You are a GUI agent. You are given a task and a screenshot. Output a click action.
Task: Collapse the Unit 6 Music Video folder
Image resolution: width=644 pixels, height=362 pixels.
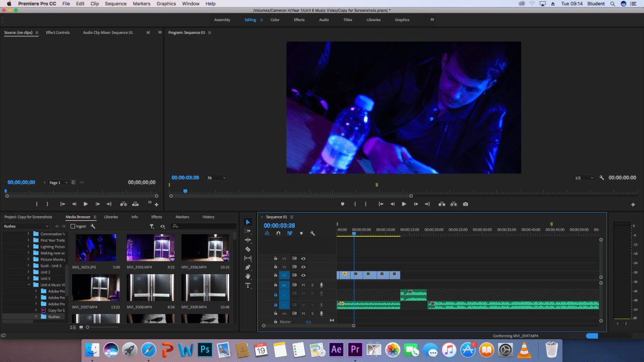pyautogui.click(x=28, y=285)
